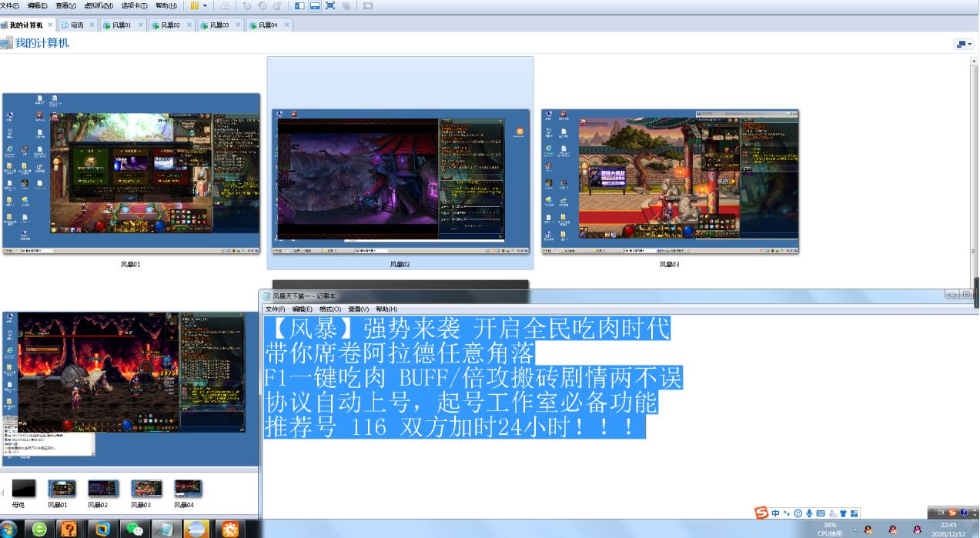Open the VMware 编辑 menu
This screenshot has height=538, width=980.
pos(38,5)
